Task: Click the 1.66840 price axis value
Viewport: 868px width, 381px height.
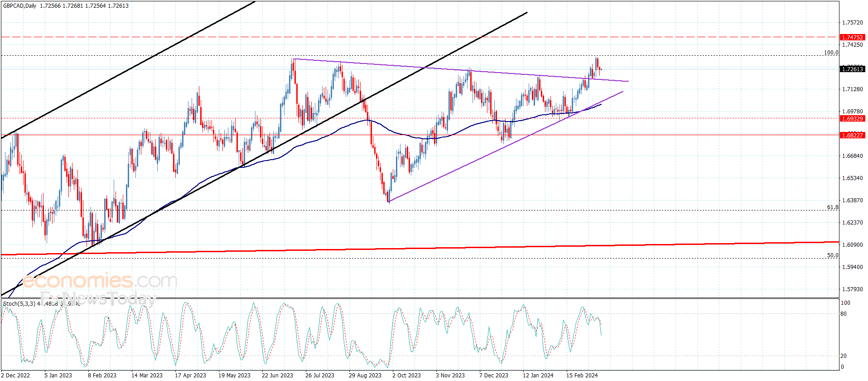Action: [852, 156]
